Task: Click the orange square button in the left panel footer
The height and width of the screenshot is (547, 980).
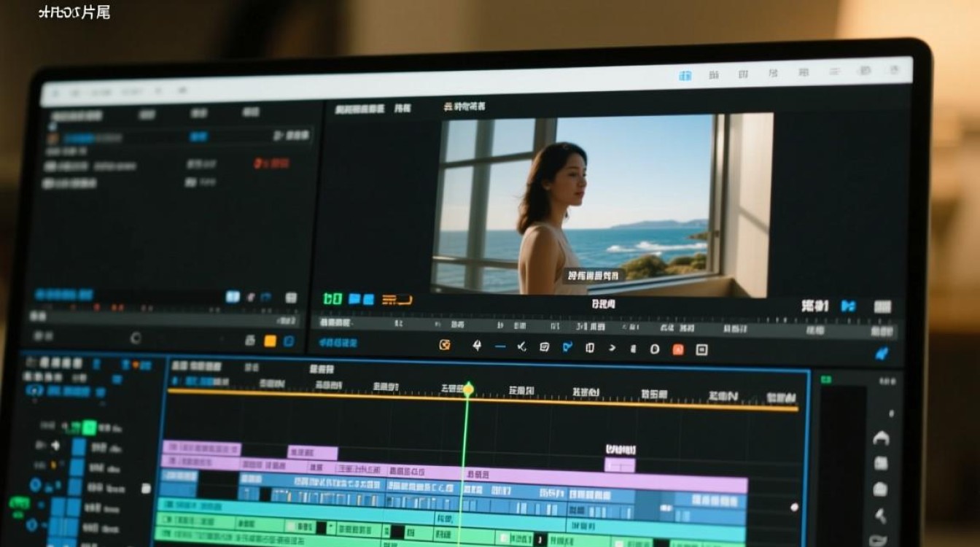Action: pyautogui.click(x=270, y=340)
